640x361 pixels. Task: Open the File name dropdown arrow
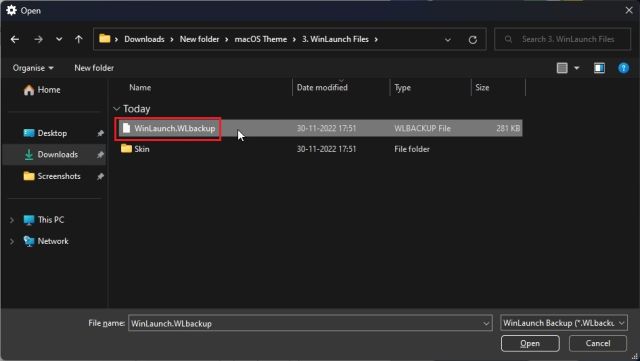pyautogui.click(x=486, y=323)
